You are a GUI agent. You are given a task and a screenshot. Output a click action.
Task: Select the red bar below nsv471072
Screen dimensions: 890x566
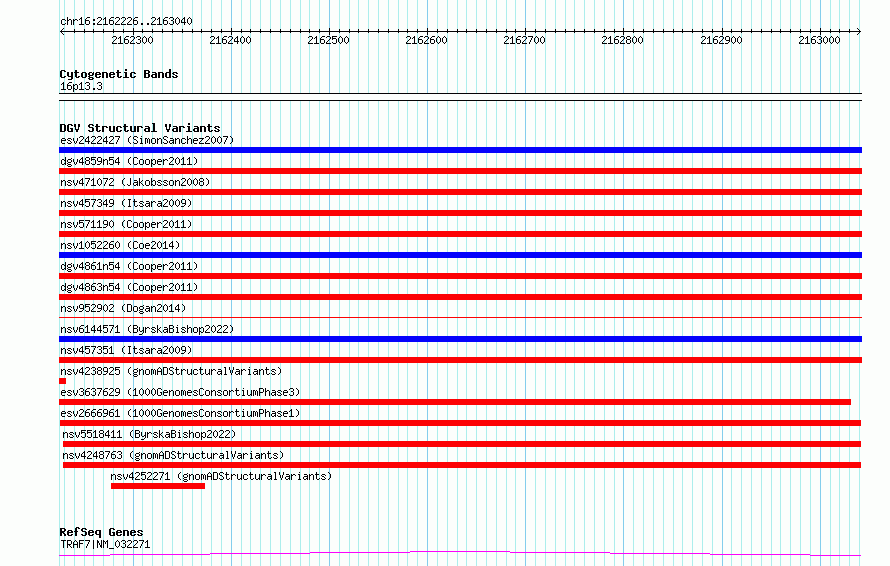coord(460,192)
